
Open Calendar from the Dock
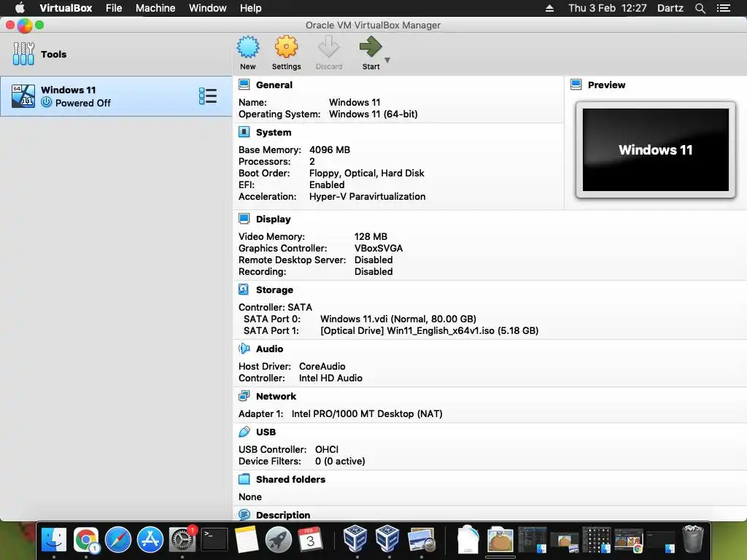310,540
